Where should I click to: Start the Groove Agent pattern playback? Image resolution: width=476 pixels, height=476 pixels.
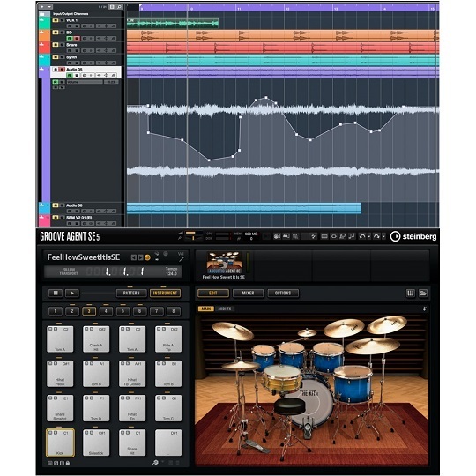click(x=72, y=293)
